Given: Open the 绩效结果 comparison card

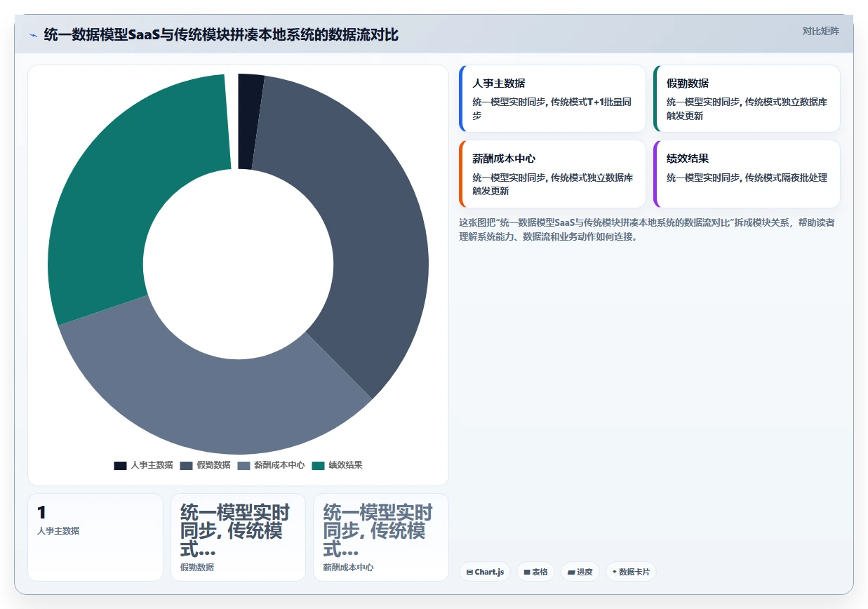Looking at the screenshot, I should [x=747, y=174].
